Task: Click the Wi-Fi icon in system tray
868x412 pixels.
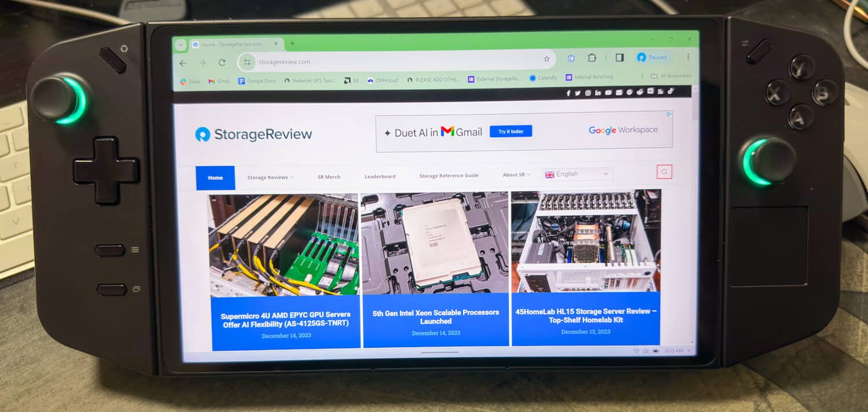Action: pyautogui.click(x=636, y=351)
